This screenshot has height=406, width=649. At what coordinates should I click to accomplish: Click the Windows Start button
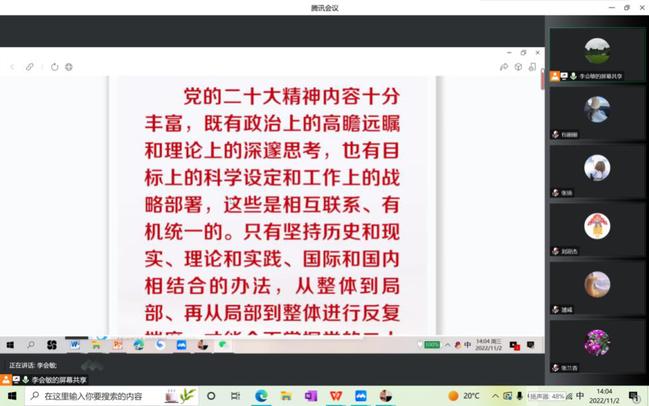pos(9,396)
